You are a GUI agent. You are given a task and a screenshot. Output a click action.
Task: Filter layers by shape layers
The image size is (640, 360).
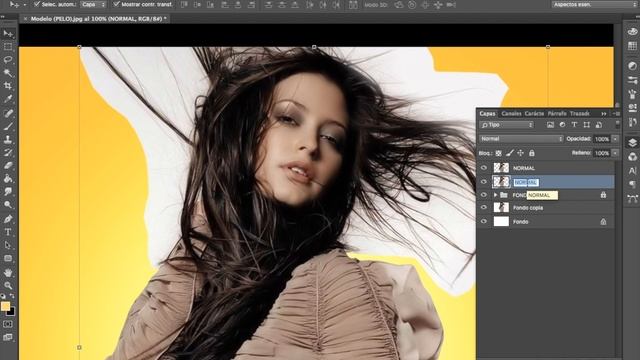click(586, 125)
